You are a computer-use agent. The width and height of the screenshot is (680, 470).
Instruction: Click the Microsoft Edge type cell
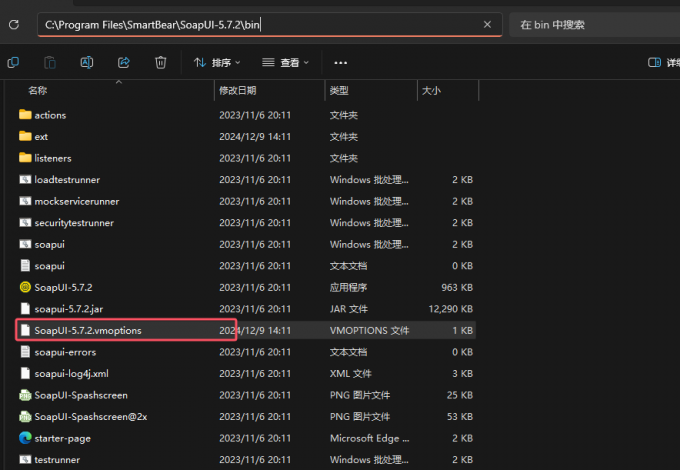pos(369,438)
